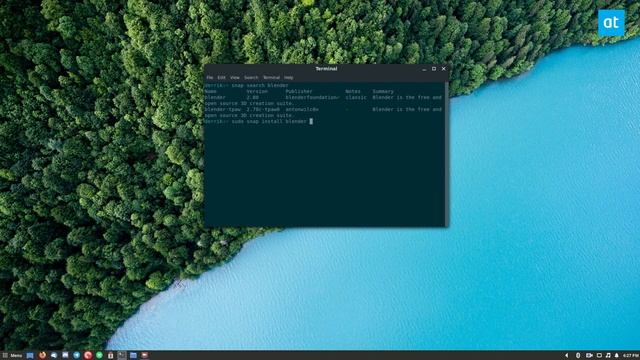This screenshot has height=360, width=640.
Task: Click the Terminal window scrollbar
Action: tap(447, 154)
